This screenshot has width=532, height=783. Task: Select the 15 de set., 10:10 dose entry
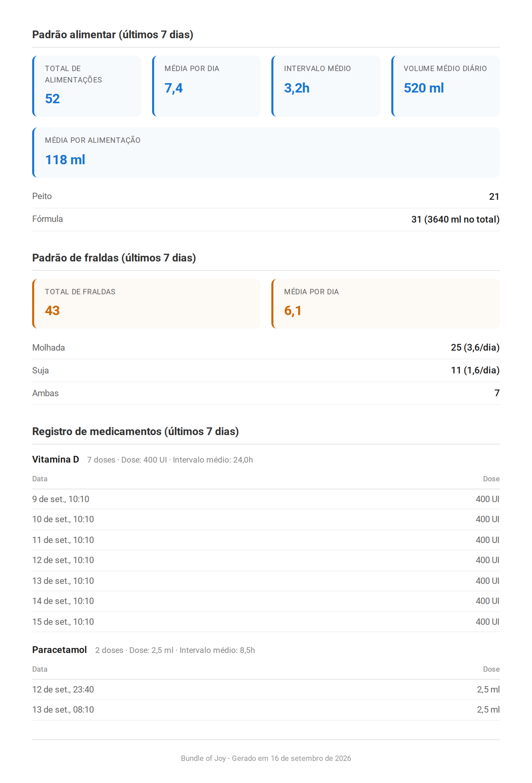point(266,622)
